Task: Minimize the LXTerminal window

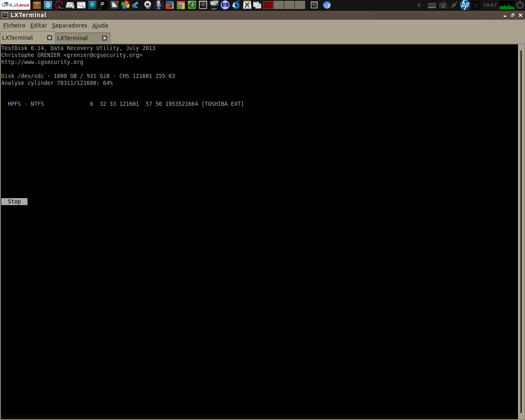Action: 505,15
